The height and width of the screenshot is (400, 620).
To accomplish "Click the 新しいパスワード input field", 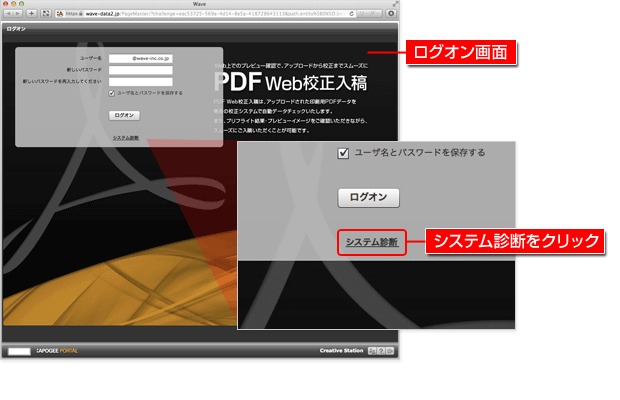I will coord(141,71).
